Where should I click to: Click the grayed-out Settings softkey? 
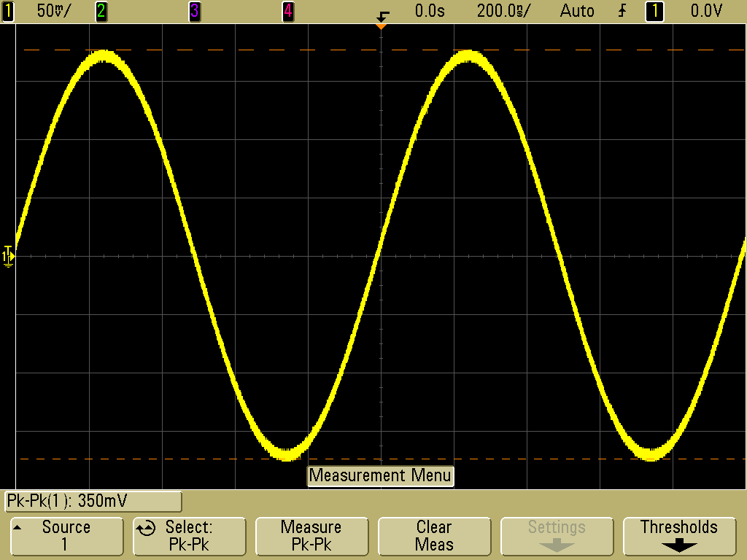tap(557, 536)
